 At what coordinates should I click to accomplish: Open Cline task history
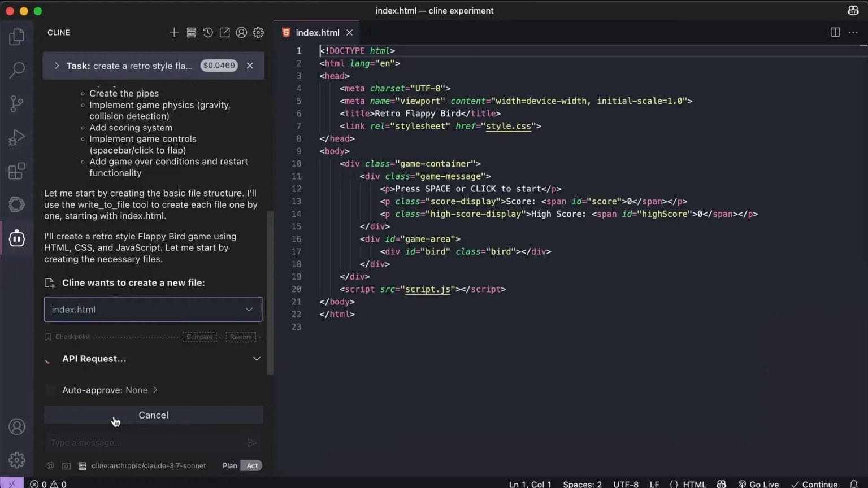point(208,32)
